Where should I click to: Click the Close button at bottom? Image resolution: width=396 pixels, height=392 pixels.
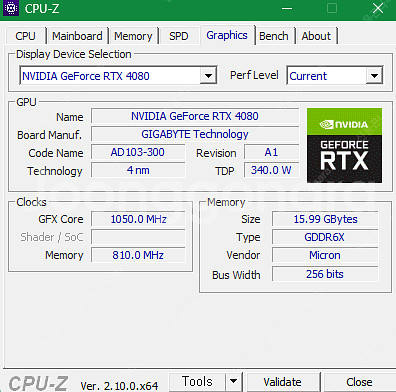[359, 382]
